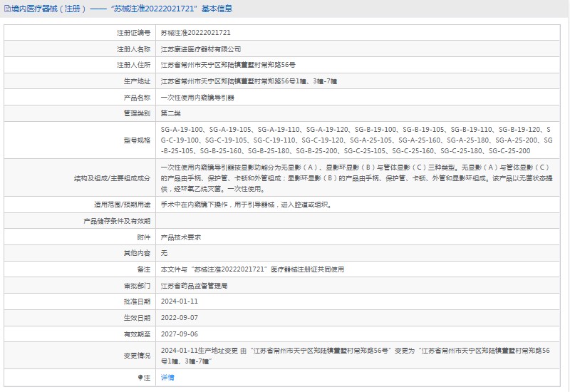Select the 无 value for other content

click(165, 253)
